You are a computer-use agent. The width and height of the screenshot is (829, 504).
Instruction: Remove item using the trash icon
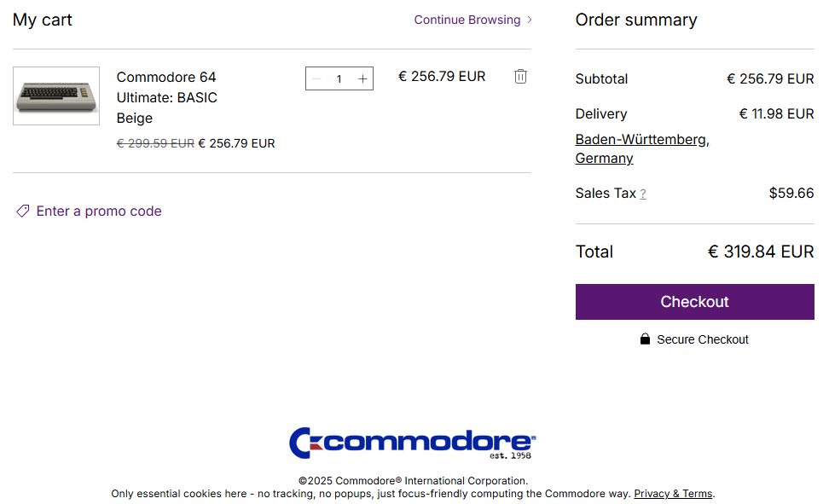click(520, 77)
